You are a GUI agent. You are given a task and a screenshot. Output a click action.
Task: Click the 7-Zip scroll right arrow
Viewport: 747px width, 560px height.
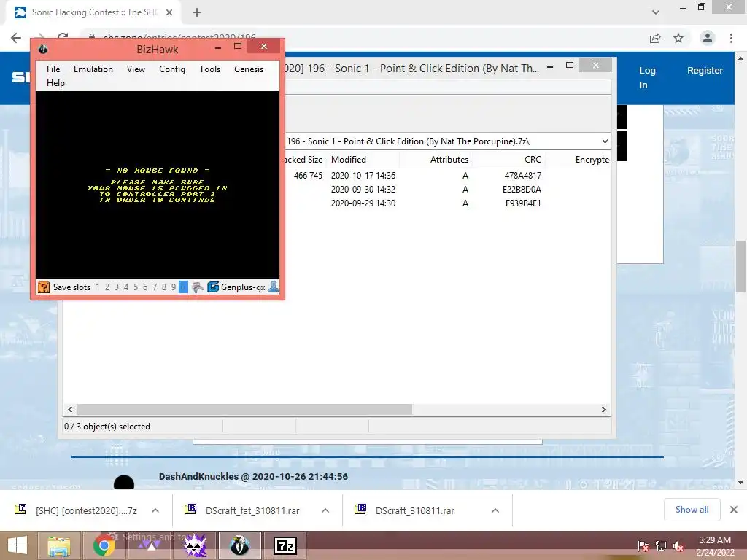(x=603, y=410)
